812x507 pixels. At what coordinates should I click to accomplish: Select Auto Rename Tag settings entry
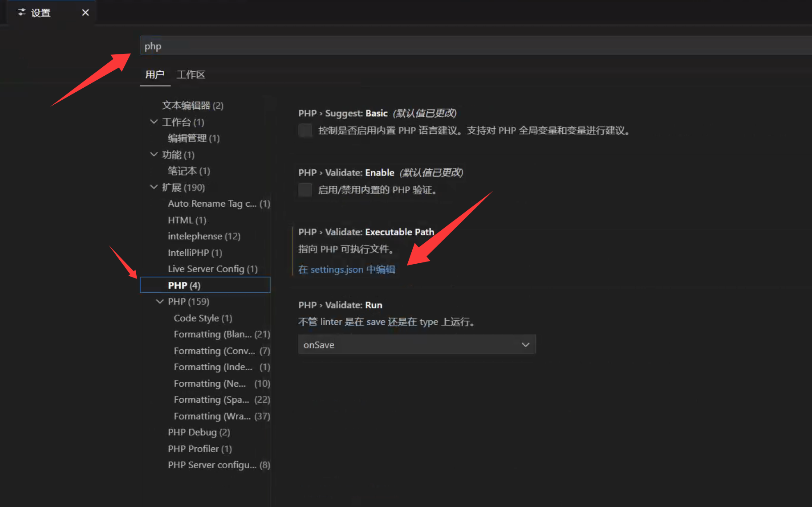click(x=218, y=204)
